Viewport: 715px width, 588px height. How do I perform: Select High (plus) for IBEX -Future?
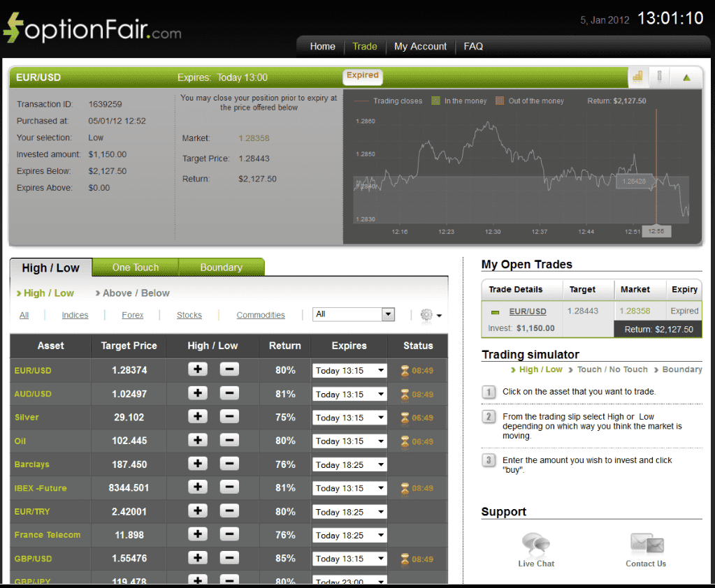[198, 487]
